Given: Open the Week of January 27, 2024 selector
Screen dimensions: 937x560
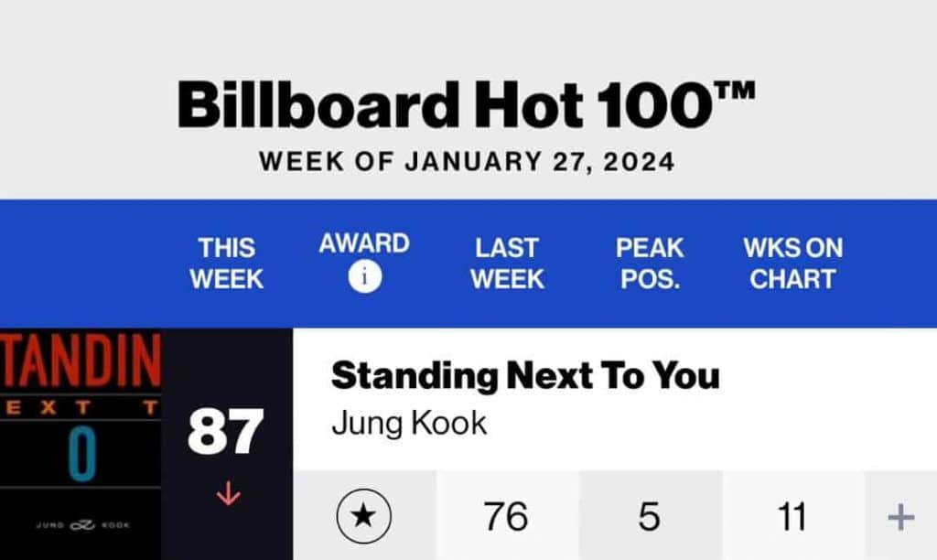Looking at the screenshot, I should pyautogui.click(x=467, y=162).
